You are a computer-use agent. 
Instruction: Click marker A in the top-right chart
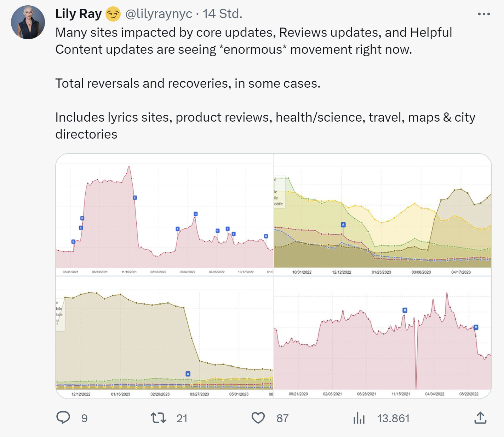(343, 225)
